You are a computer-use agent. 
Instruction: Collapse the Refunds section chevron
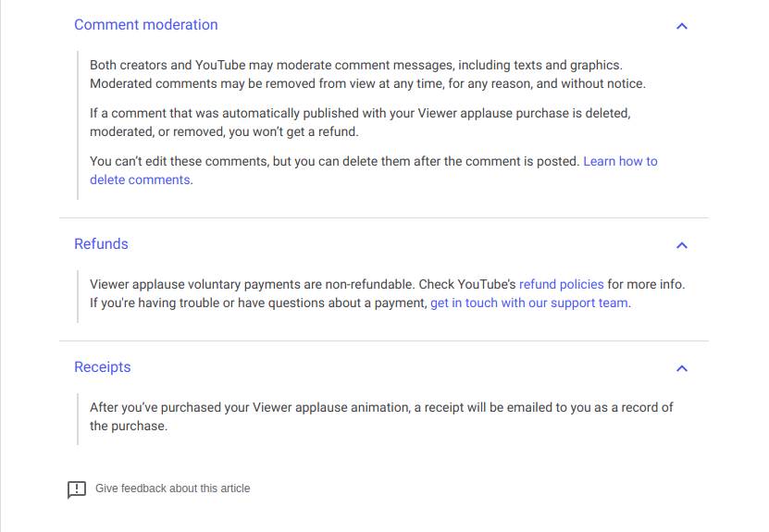point(682,245)
